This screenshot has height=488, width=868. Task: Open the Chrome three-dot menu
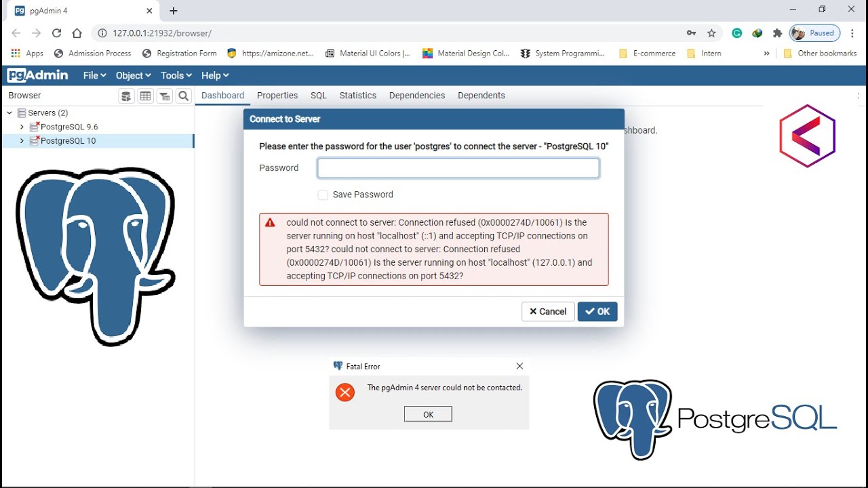point(853,33)
